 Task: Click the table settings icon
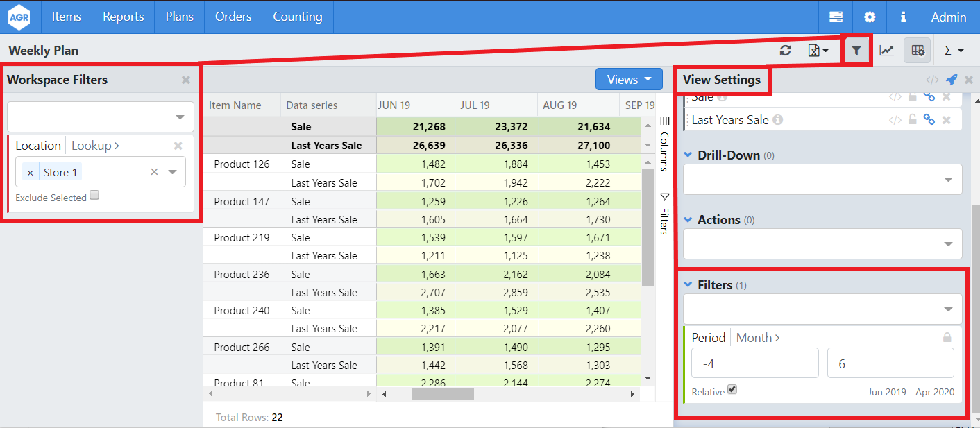pos(918,51)
